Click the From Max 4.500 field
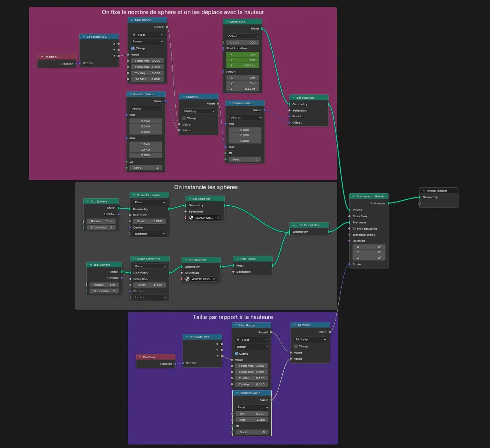This screenshot has height=448, width=490. coord(147,67)
